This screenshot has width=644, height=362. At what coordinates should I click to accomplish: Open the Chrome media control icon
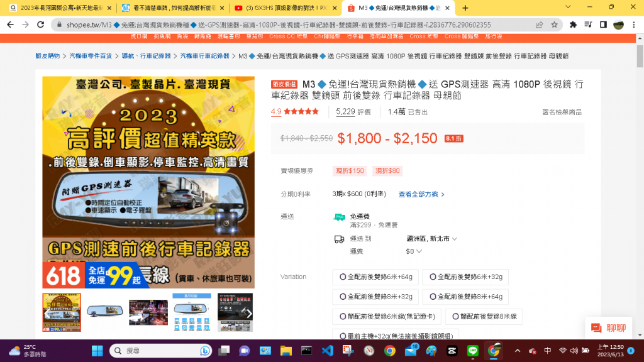(x=588, y=25)
